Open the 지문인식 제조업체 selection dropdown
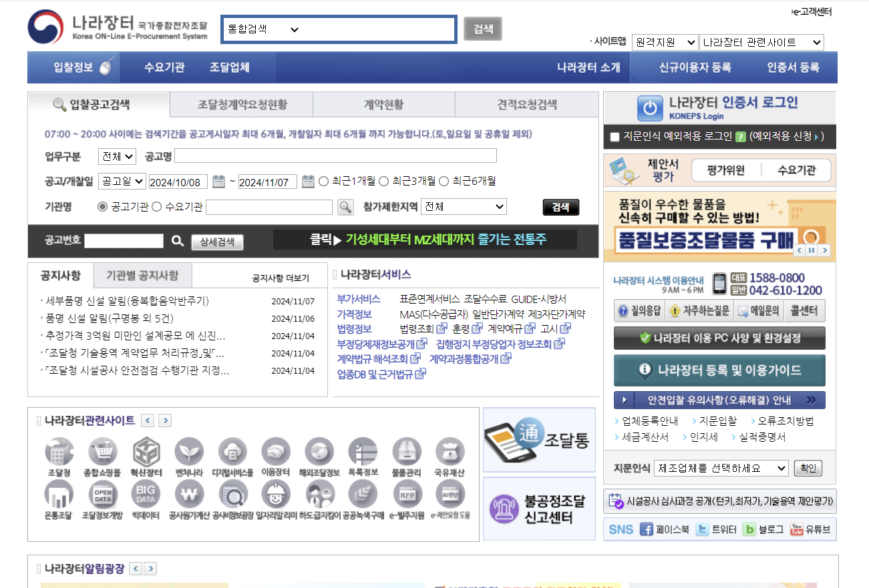Image resolution: width=869 pixels, height=588 pixels. (x=721, y=469)
